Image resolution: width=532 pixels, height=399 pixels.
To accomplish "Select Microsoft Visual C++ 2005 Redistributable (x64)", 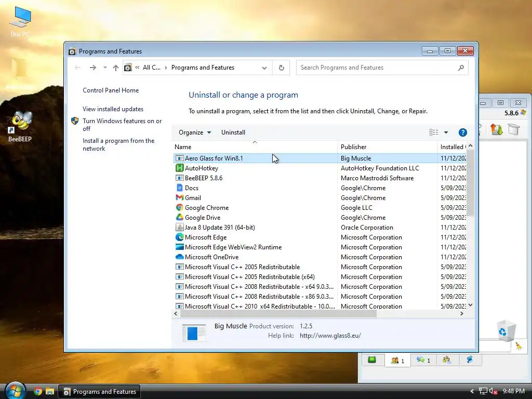I will pyautogui.click(x=320, y=276).
